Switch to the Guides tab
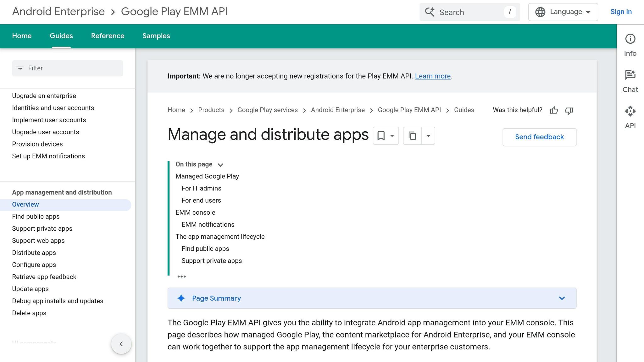Screen dimensions: 644x362 [61, 36]
